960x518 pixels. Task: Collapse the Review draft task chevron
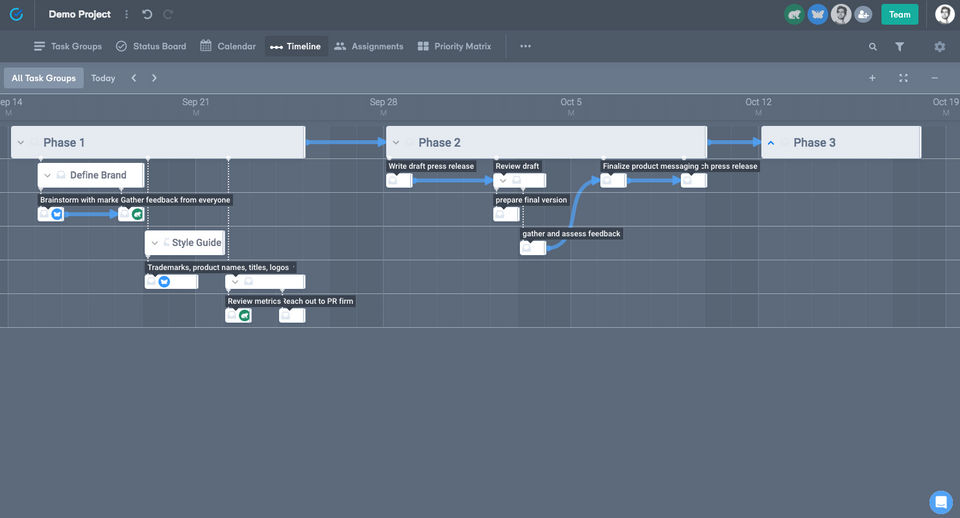click(503, 180)
